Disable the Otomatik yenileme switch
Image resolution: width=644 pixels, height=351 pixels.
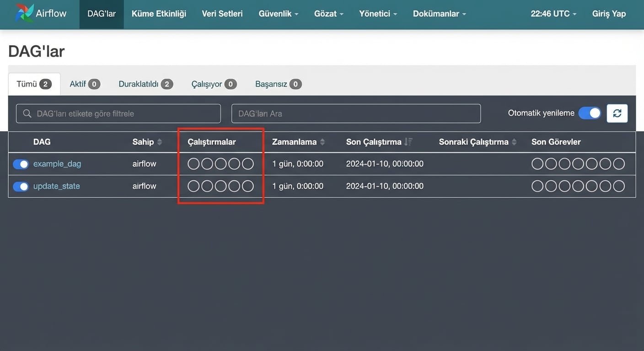coord(590,113)
